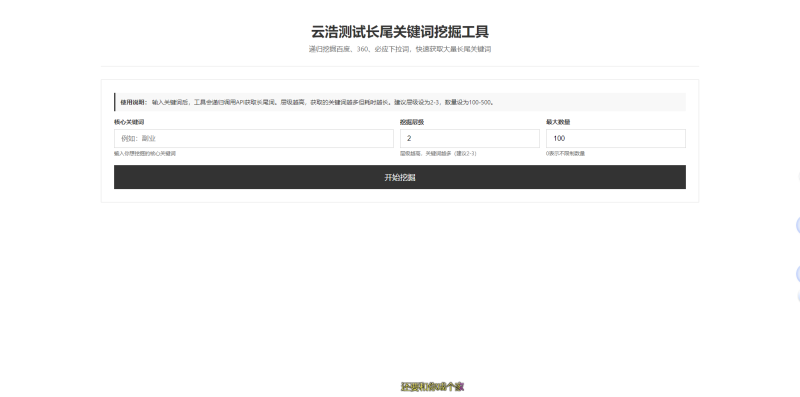Select the 挖掘层级 field showing 2
800x397 pixels.
click(469, 138)
